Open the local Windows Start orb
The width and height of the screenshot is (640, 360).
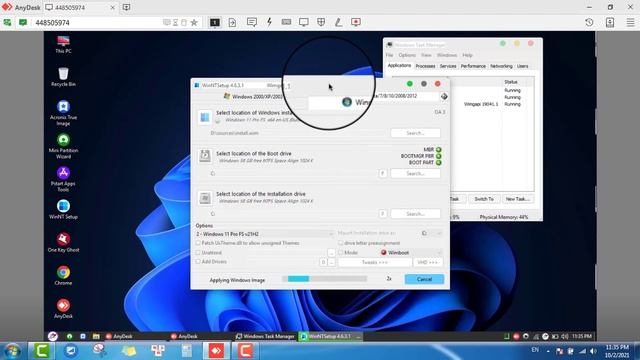point(12,351)
